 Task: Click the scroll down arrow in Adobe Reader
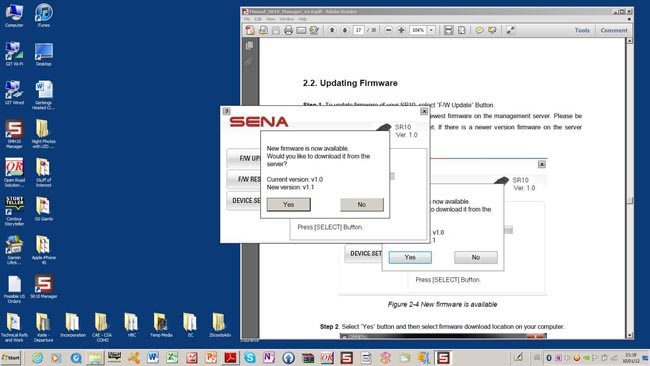click(630, 335)
